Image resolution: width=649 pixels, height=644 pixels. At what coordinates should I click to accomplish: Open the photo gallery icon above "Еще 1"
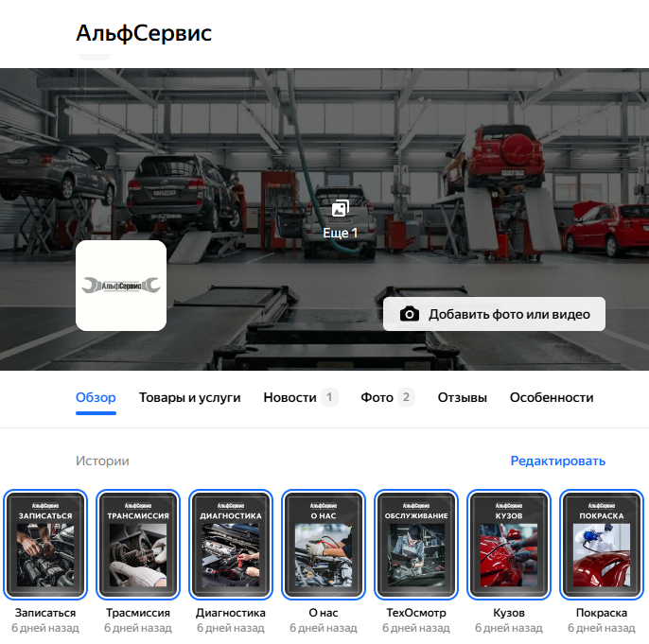(x=341, y=209)
